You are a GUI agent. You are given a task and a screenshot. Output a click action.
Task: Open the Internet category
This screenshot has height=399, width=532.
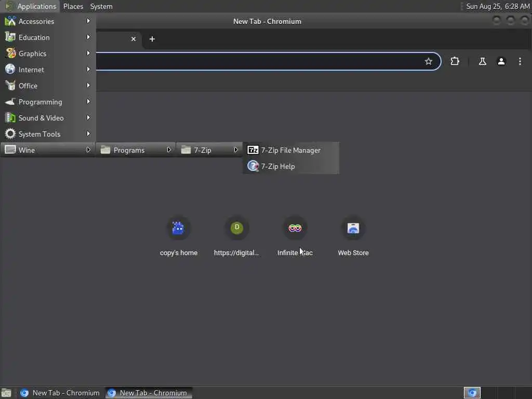[47, 70]
